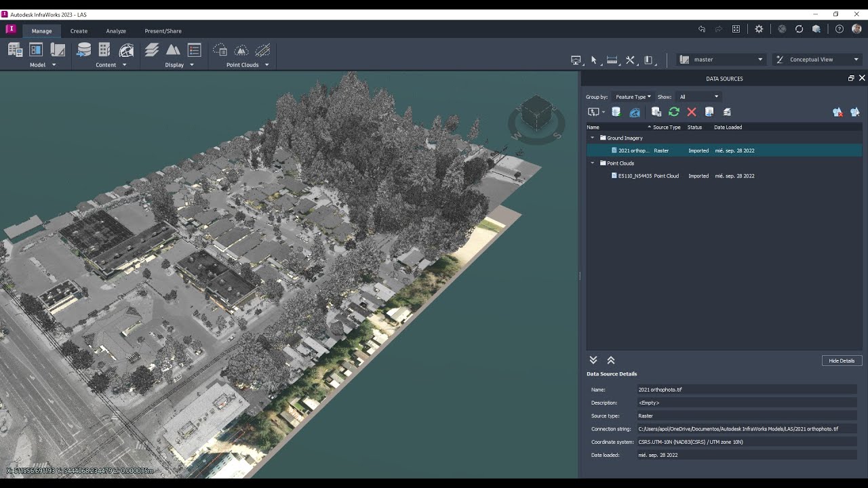868x488 pixels.
Task: Click the Connection string field
Action: pyautogui.click(x=747, y=429)
